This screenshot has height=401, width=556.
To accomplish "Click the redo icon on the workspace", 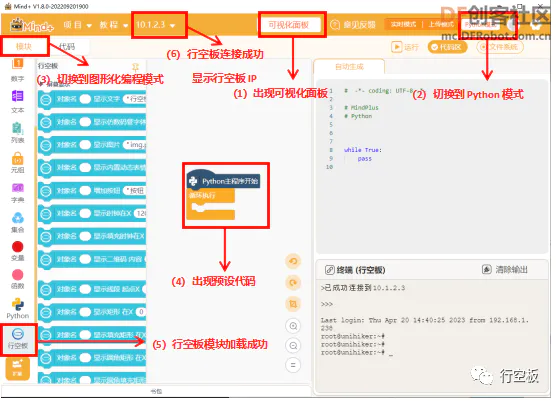I will [x=293, y=283].
